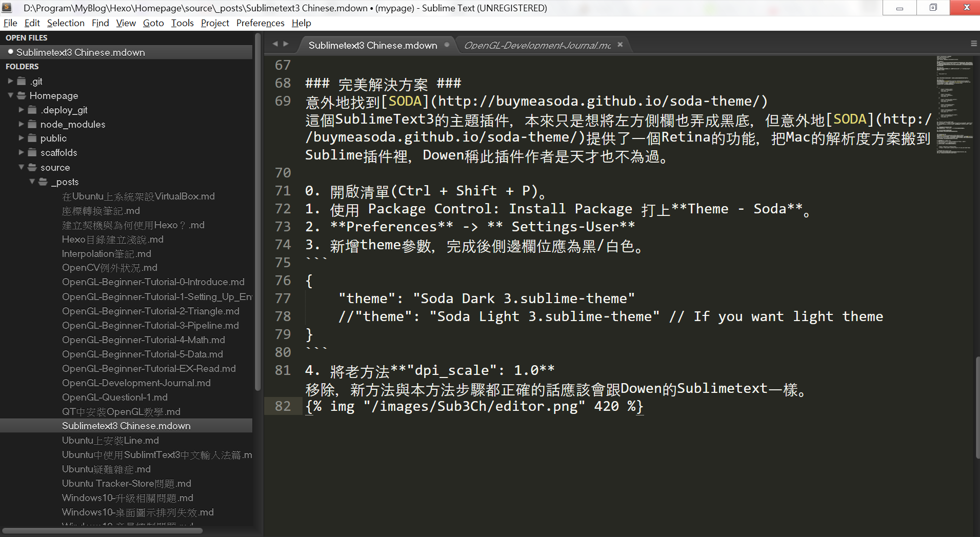Image resolution: width=980 pixels, height=537 pixels.
Task: Open OpenGL-Beginner-Tutorial-5-Data.md
Action: [x=143, y=354]
